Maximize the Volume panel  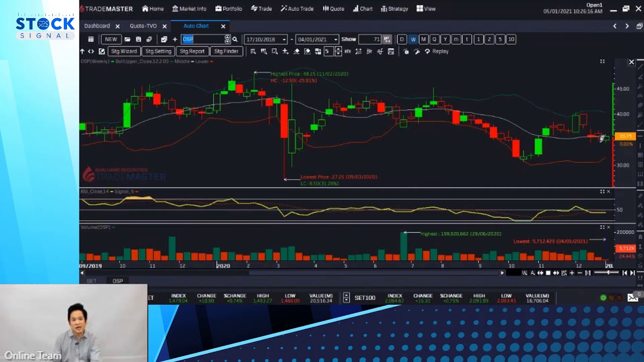[602, 227]
